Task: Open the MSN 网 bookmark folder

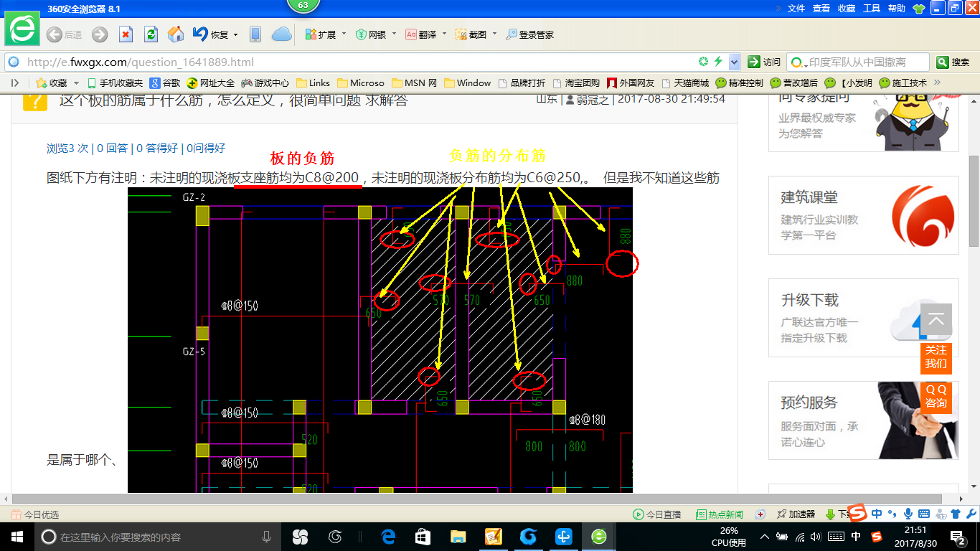Action: tap(414, 83)
